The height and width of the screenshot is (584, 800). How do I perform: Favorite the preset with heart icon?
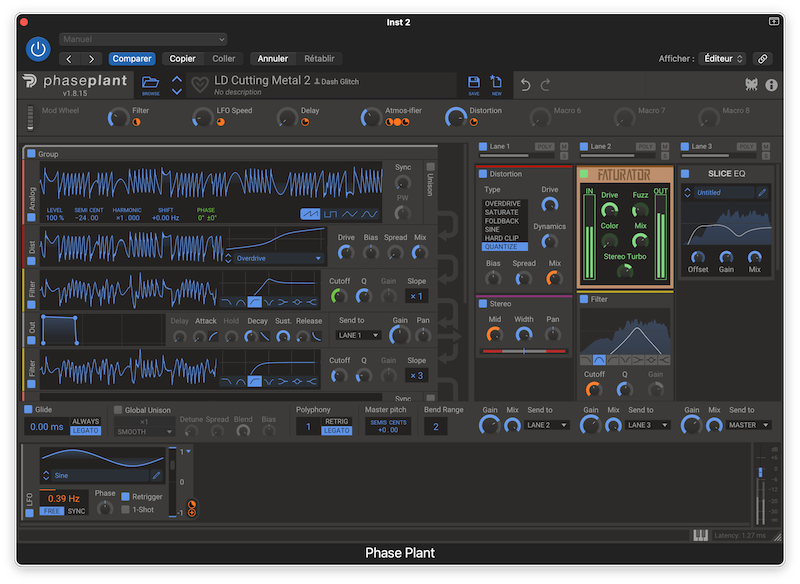point(199,85)
